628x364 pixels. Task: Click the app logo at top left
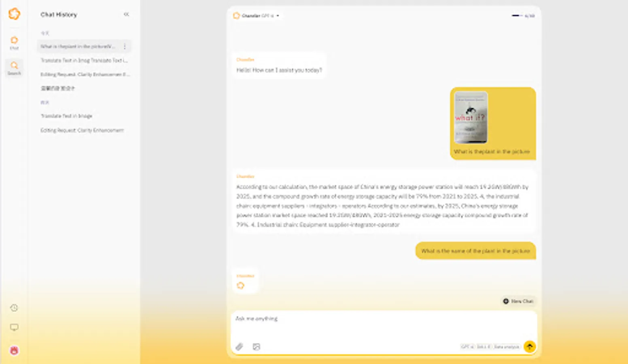coord(14,14)
